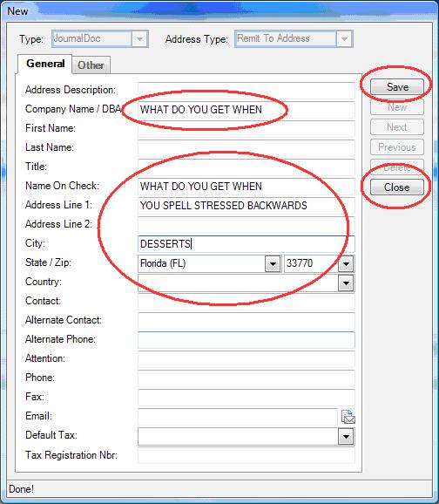Screen dimensions: 439x504
Task: Open the State dropdown showing Florida (FL)
Action: pyautogui.click(x=273, y=264)
